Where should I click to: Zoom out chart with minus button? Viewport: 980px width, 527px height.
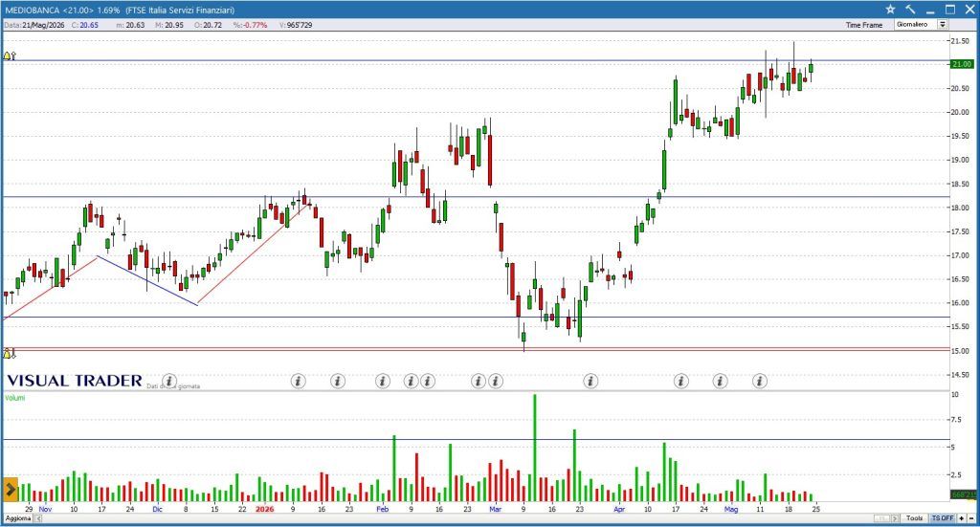[x=970, y=518]
